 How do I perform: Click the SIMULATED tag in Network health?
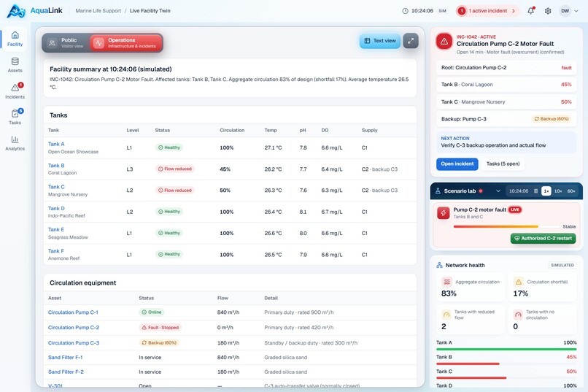click(x=562, y=265)
